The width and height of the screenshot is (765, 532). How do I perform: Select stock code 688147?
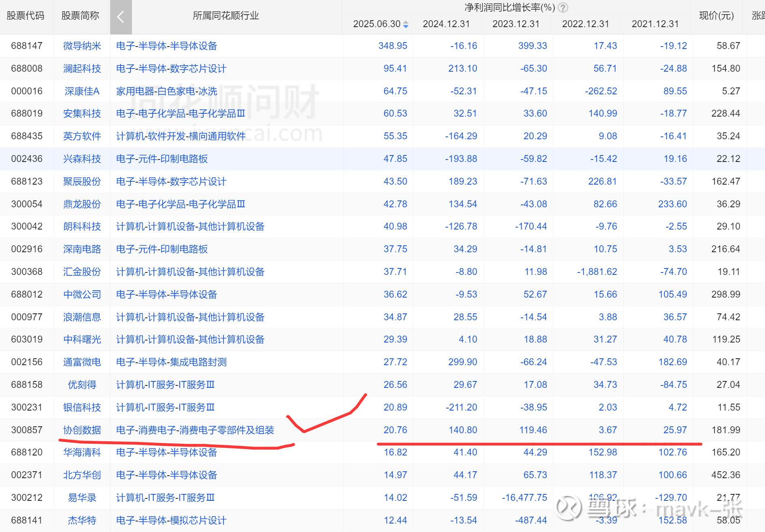[x=27, y=46]
